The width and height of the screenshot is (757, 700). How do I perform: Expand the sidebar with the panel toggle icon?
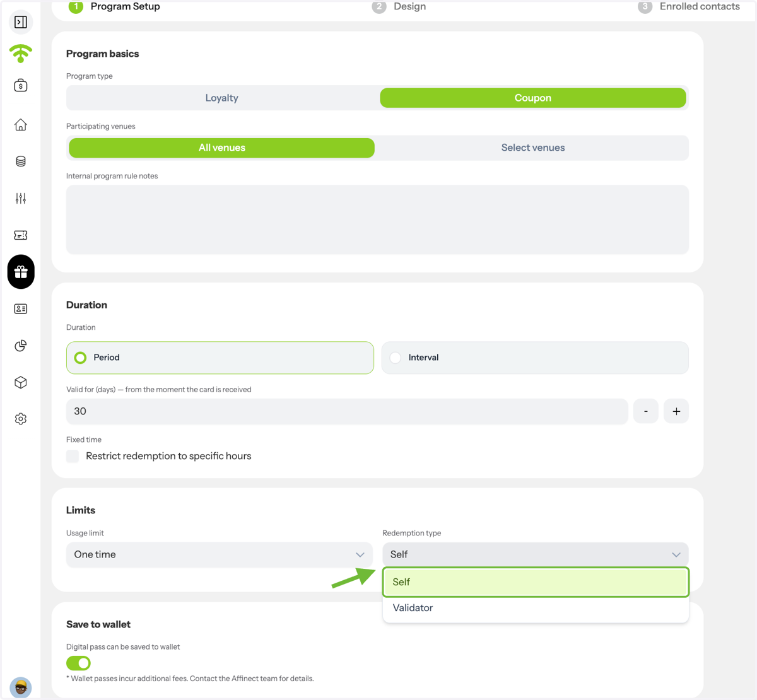click(21, 22)
